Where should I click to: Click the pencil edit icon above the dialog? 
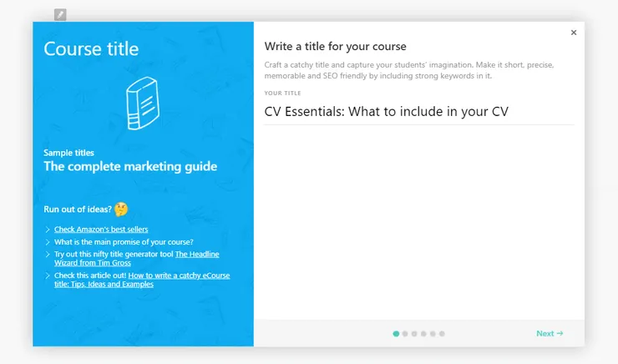point(60,14)
